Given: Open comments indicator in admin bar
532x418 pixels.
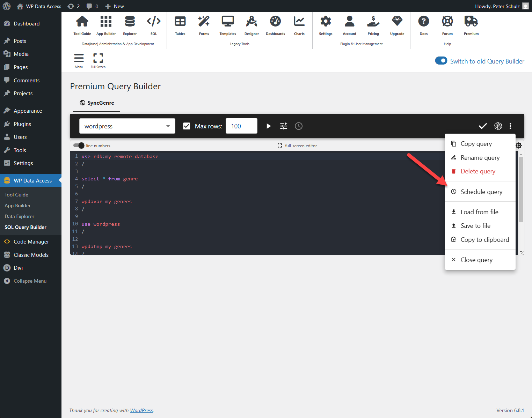Looking at the screenshot, I should point(92,6).
